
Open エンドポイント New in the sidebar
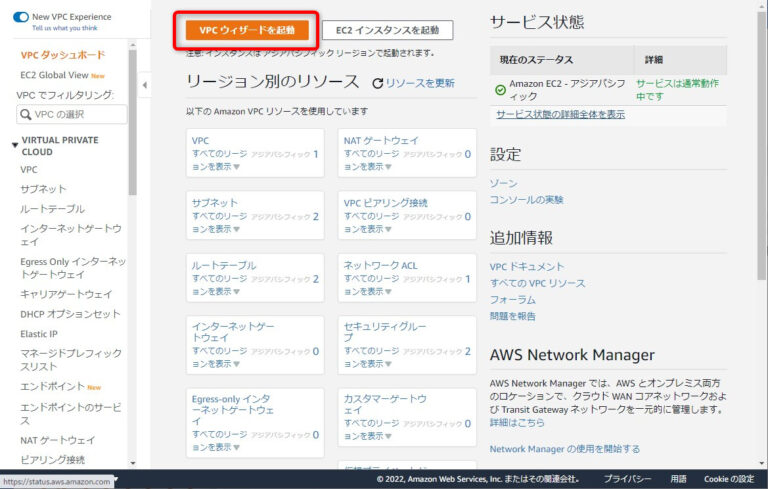(60, 387)
